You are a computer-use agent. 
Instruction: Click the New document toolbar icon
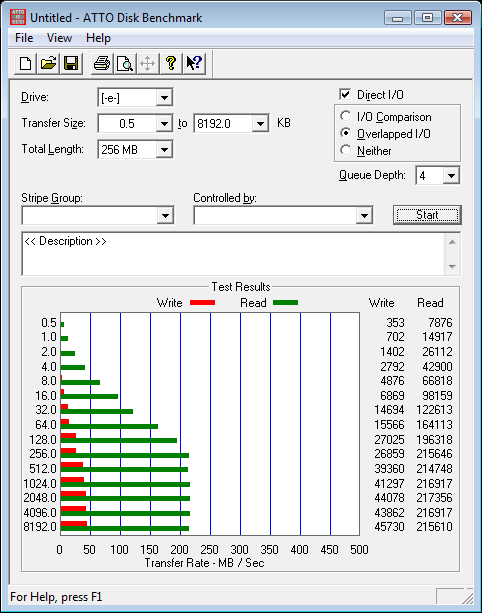(25, 63)
